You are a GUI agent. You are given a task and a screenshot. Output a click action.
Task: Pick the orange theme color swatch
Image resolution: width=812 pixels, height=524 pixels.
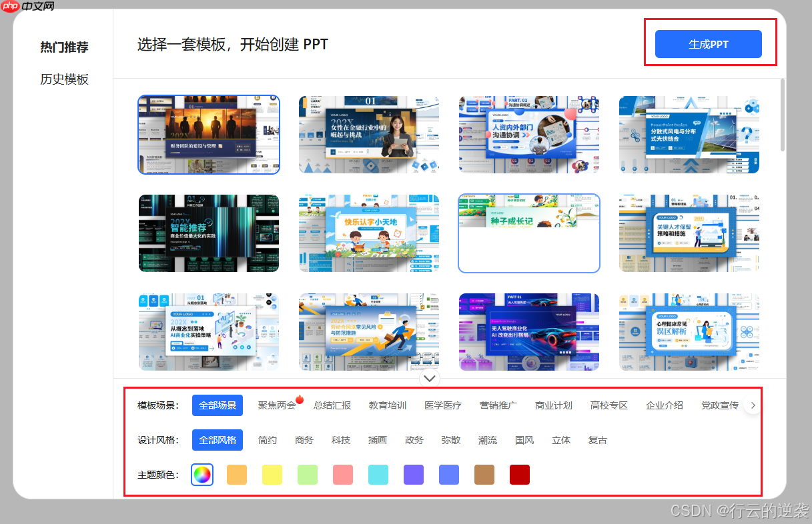tap(237, 475)
